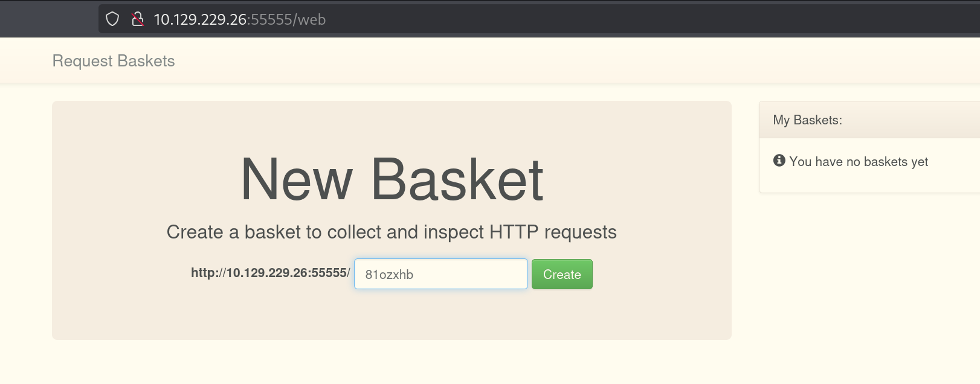Focus the browser address bar URL
This screenshot has height=384, width=980.
[483, 19]
